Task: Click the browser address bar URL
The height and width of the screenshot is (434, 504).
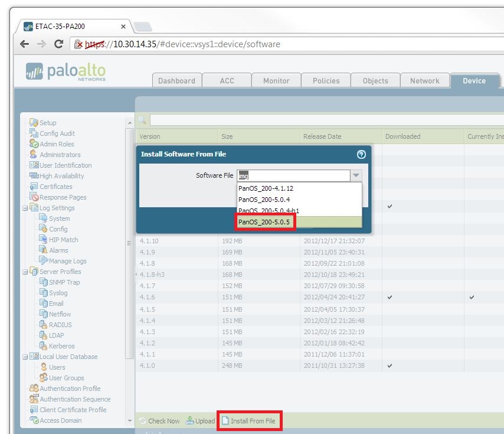Action: click(182, 44)
